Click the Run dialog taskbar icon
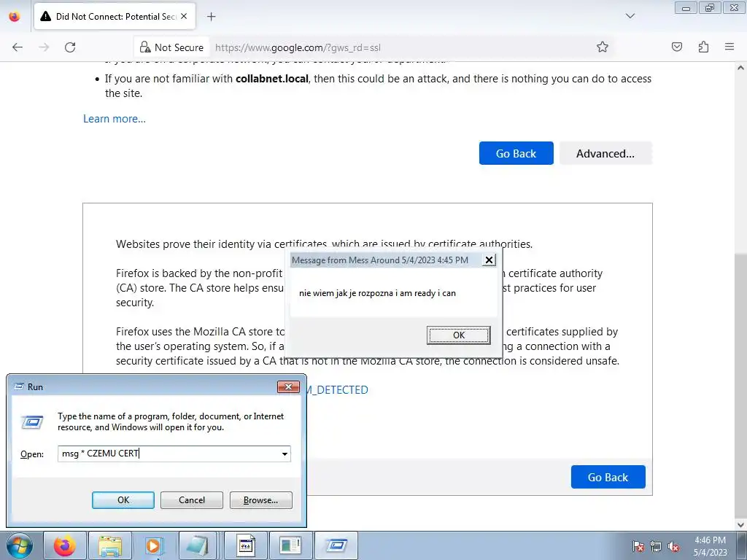Image resolution: width=747 pixels, height=560 pixels. (x=336, y=545)
